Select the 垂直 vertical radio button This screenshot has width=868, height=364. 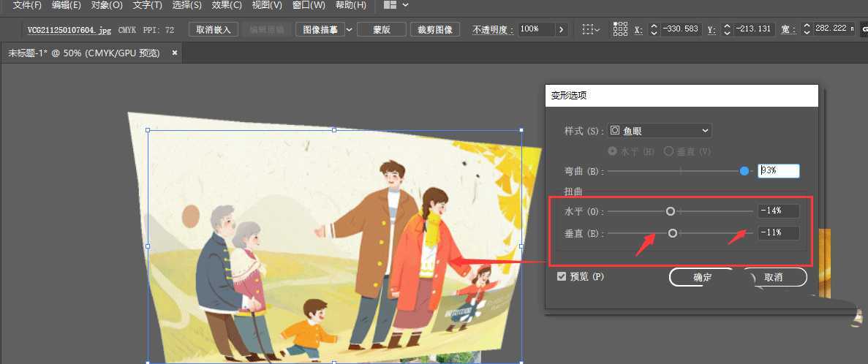[x=668, y=151]
